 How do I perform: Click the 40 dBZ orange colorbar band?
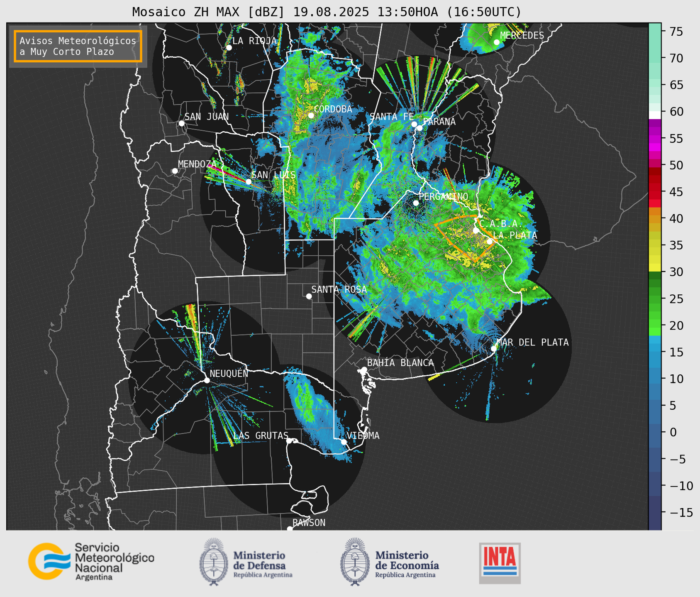point(655,219)
